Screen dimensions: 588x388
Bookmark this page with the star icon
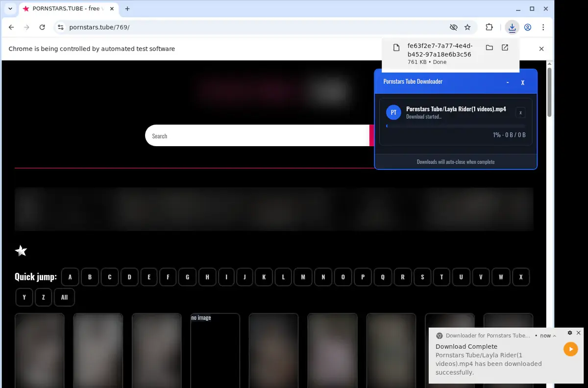click(x=467, y=27)
